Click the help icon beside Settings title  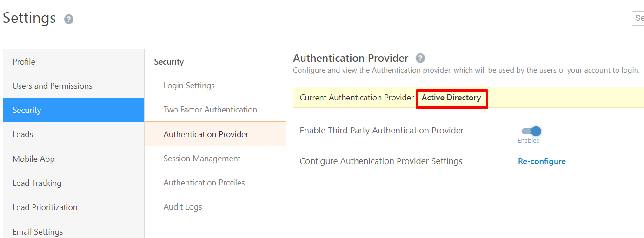69,20
